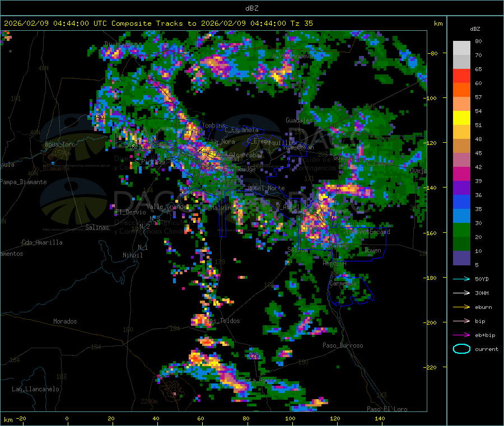The image size is (504, 426).
Task: Click the 2200m contour elevation label
Action: tap(149, 401)
